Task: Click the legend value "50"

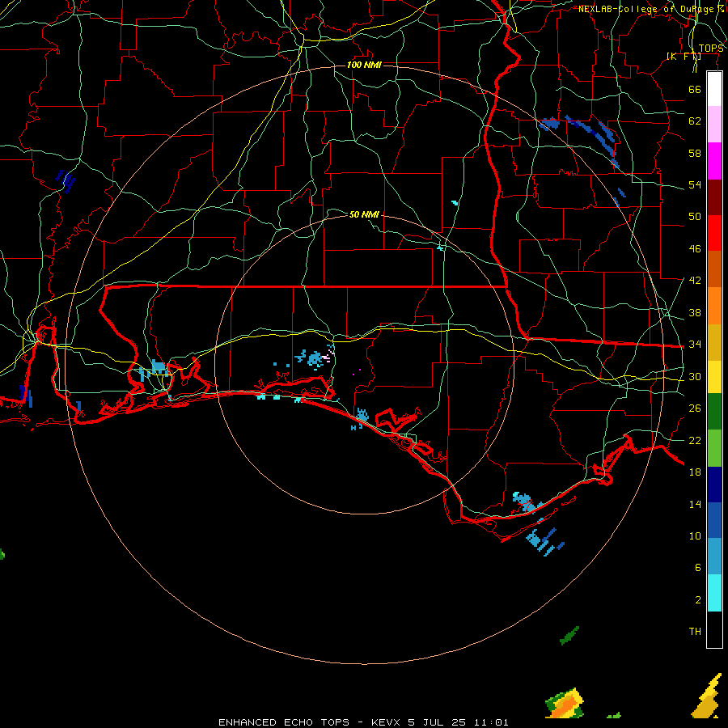Action: click(x=695, y=217)
